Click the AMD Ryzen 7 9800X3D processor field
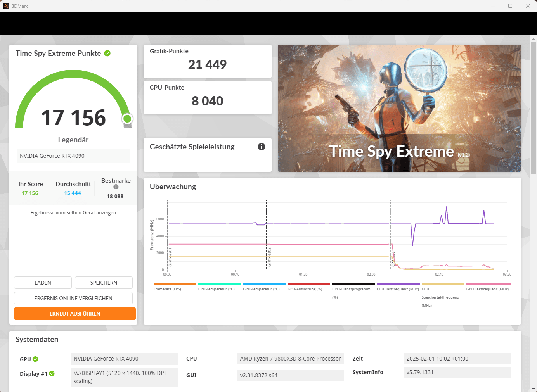 tap(291, 359)
